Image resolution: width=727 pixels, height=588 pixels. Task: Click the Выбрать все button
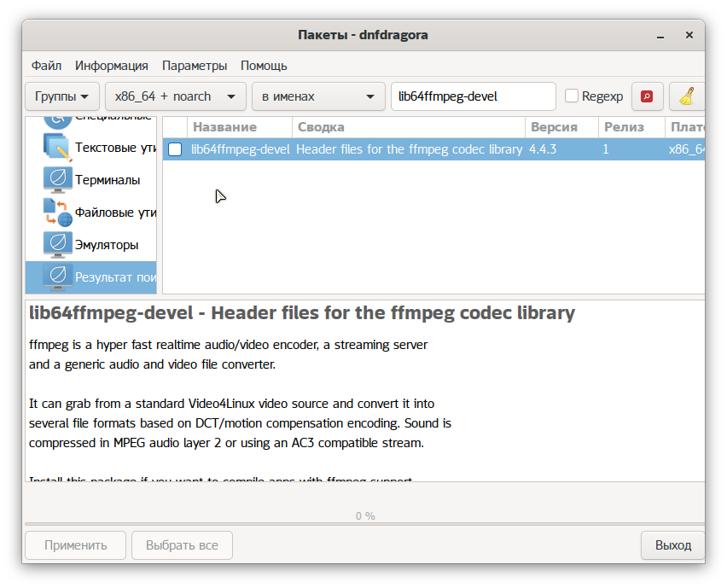pyautogui.click(x=182, y=545)
